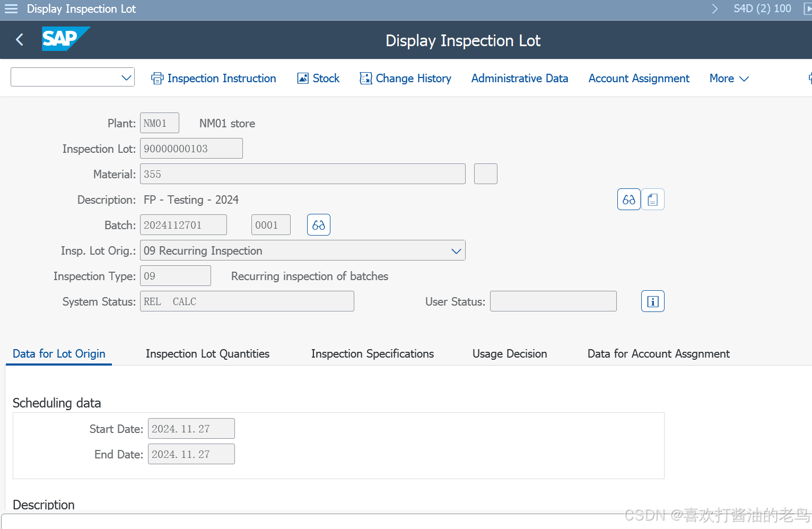Click System Status field REL CALC
Viewport: 812px width, 529px height.
[247, 301]
